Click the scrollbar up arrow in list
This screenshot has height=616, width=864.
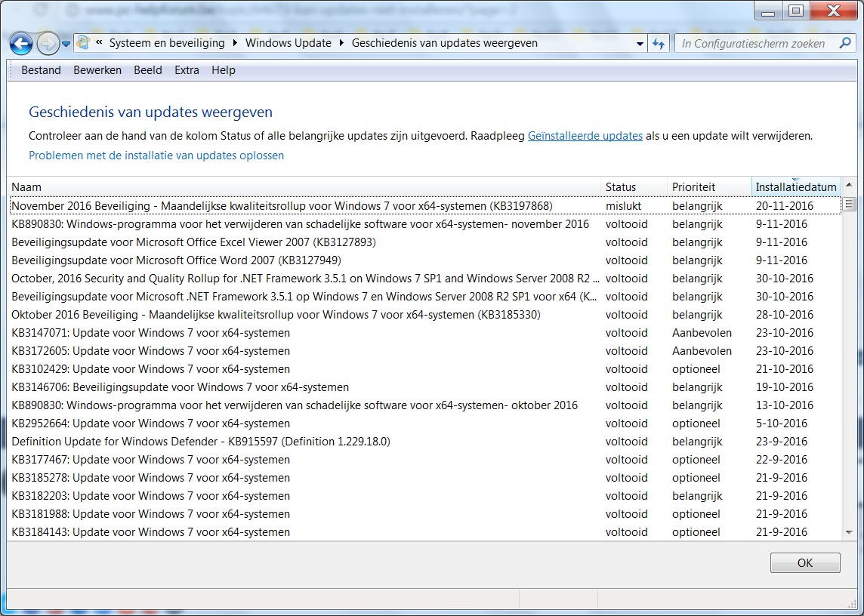849,186
